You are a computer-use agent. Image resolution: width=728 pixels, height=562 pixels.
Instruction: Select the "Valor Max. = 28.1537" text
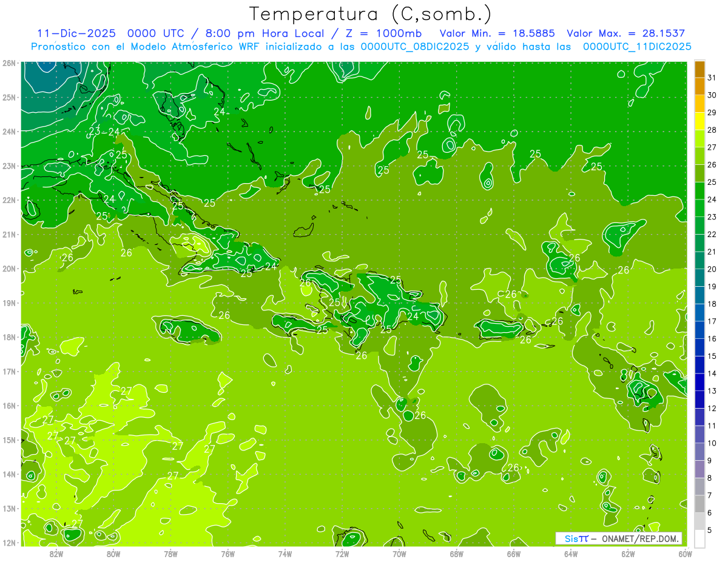coord(625,34)
